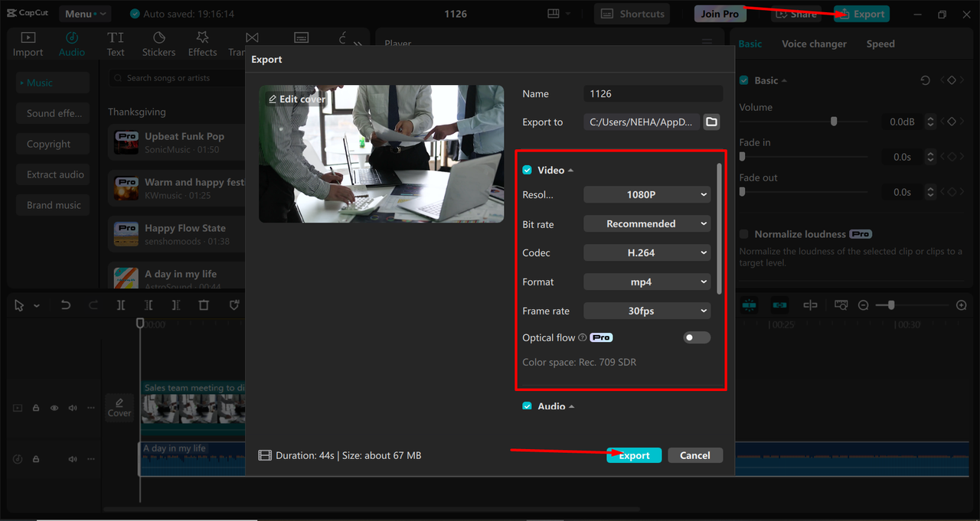Click the Name input field showing 1126
The image size is (980, 521).
[652, 93]
